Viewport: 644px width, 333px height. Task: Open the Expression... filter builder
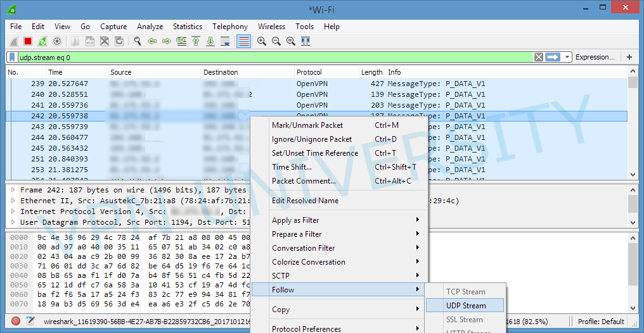(595, 58)
